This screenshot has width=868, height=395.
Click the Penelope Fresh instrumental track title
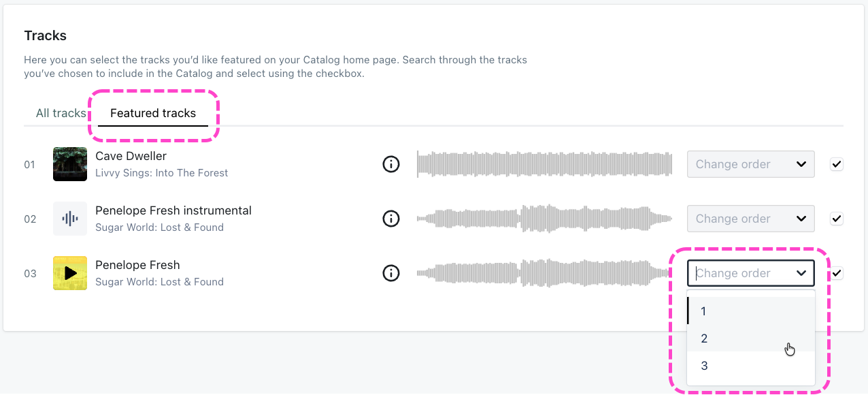click(x=173, y=210)
